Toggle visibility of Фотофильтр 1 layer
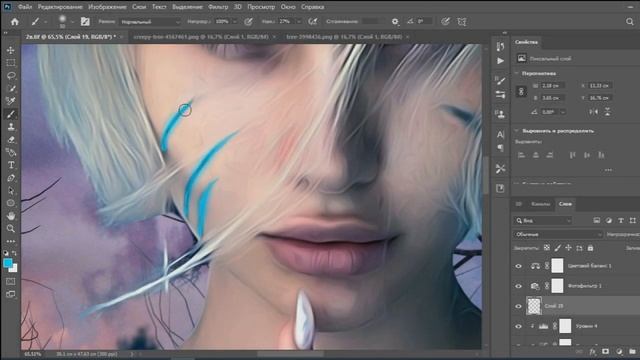The height and width of the screenshot is (360, 640). (518, 286)
